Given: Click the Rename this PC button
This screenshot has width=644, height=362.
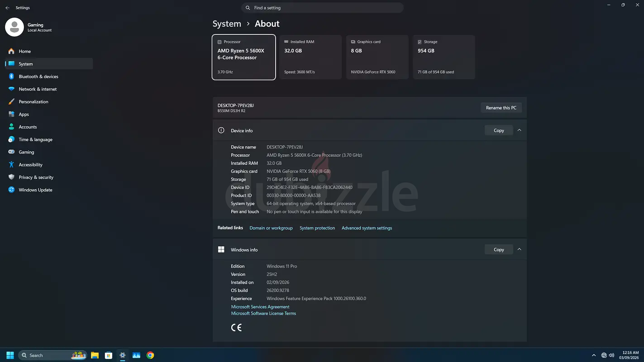Looking at the screenshot, I should pyautogui.click(x=501, y=108).
